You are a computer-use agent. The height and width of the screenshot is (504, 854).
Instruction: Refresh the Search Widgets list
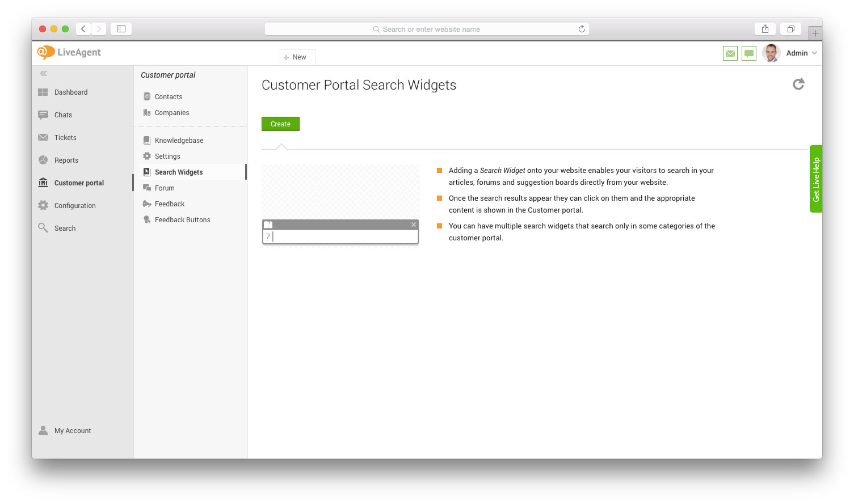coord(798,84)
